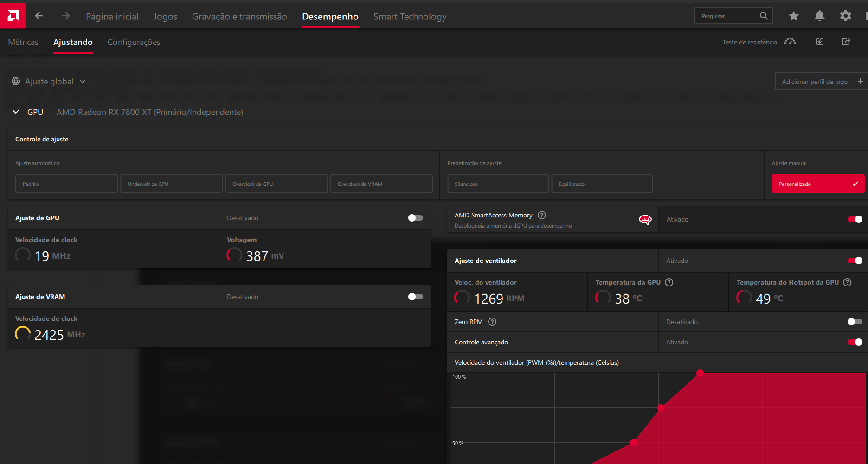Open help for AMD SmartAccess Memory
This screenshot has width=868, height=464.
click(x=542, y=215)
